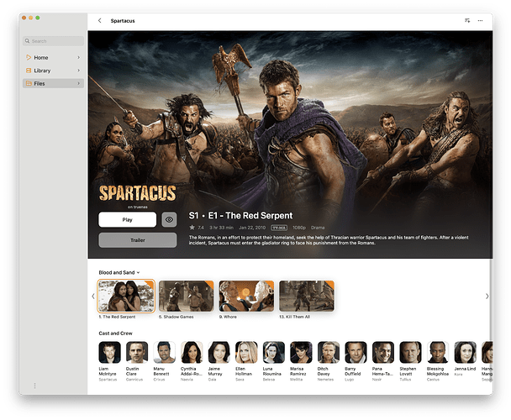Select Files in the sidebar

click(x=53, y=83)
